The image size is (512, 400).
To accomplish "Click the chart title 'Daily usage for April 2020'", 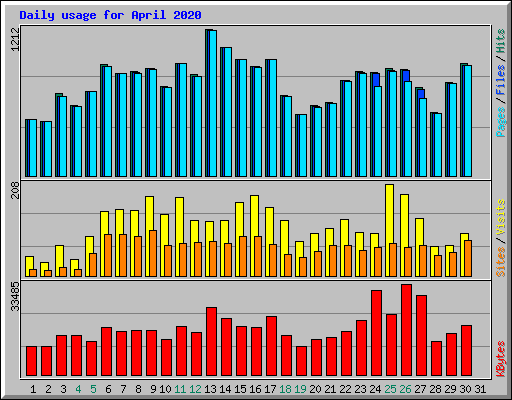I will [x=110, y=15].
